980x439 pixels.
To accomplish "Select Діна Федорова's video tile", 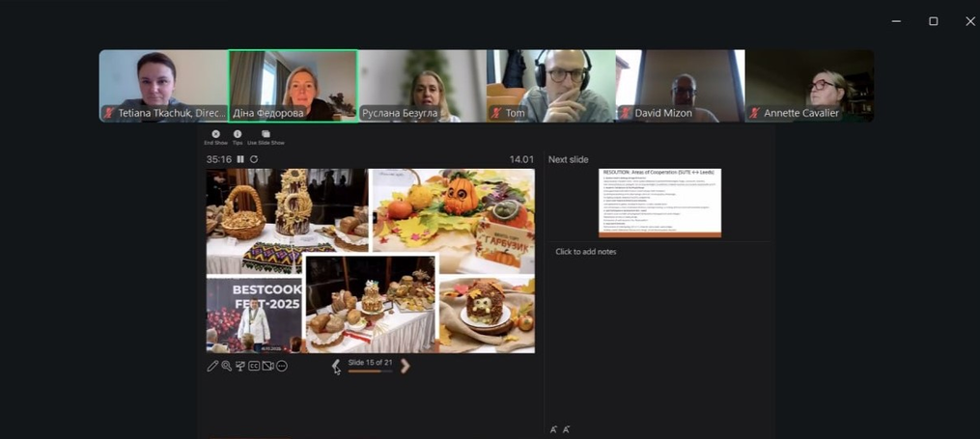I will point(293,86).
